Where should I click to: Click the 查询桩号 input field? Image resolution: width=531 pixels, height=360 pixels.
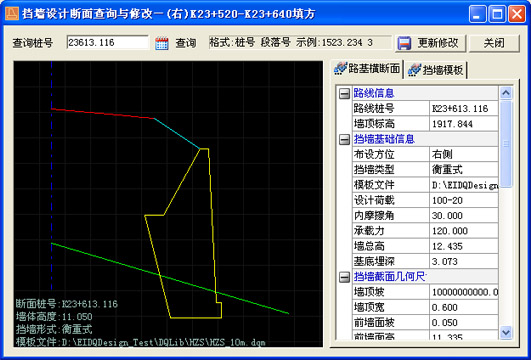click(107, 43)
